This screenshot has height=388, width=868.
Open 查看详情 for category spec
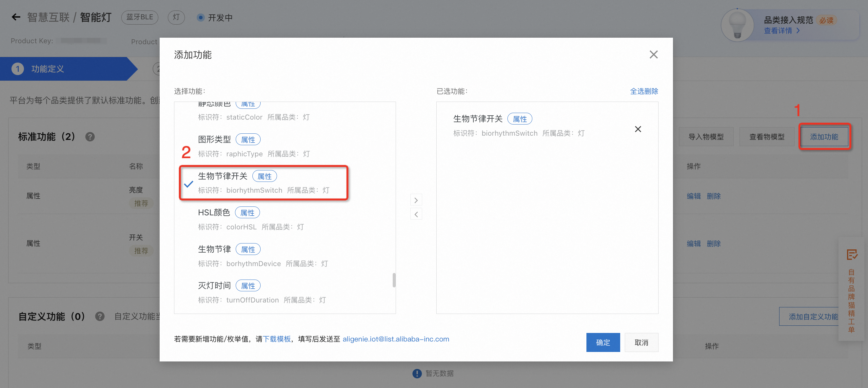tap(782, 31)
